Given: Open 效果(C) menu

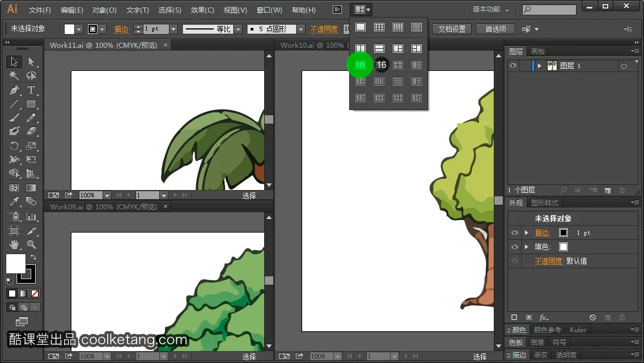Looking at the screenshot, I should click(202, 10).
